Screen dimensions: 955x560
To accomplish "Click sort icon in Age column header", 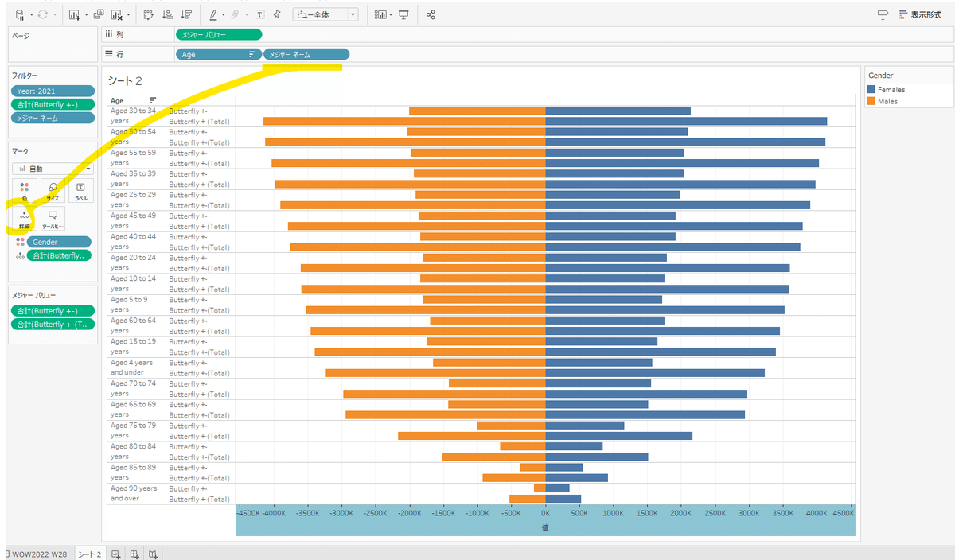I will click(153, 100).
